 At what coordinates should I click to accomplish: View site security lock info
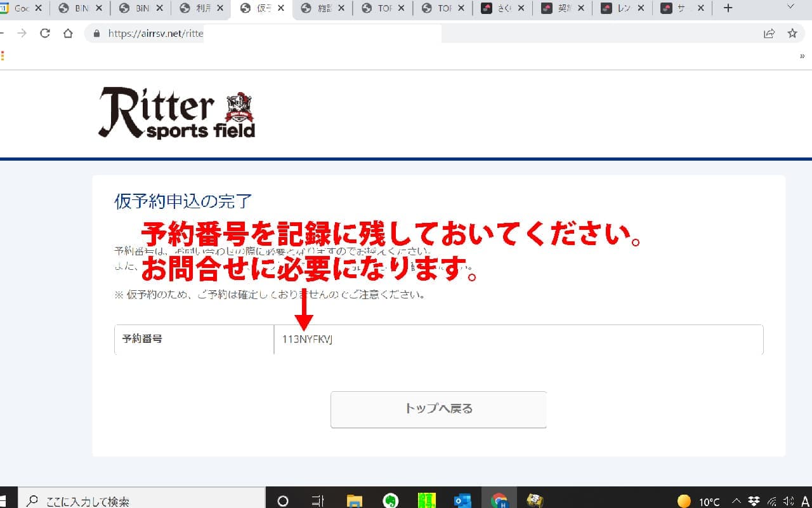pos(97,34)
